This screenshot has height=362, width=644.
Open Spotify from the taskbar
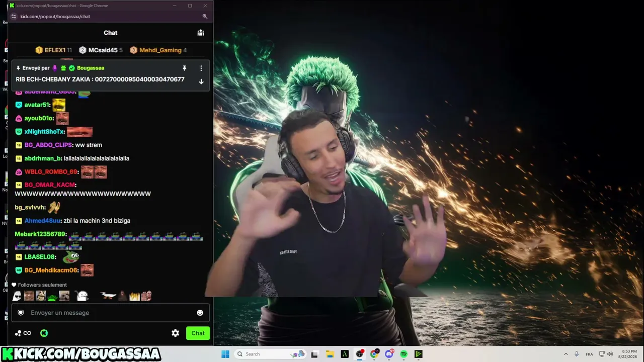pos(404,354)
